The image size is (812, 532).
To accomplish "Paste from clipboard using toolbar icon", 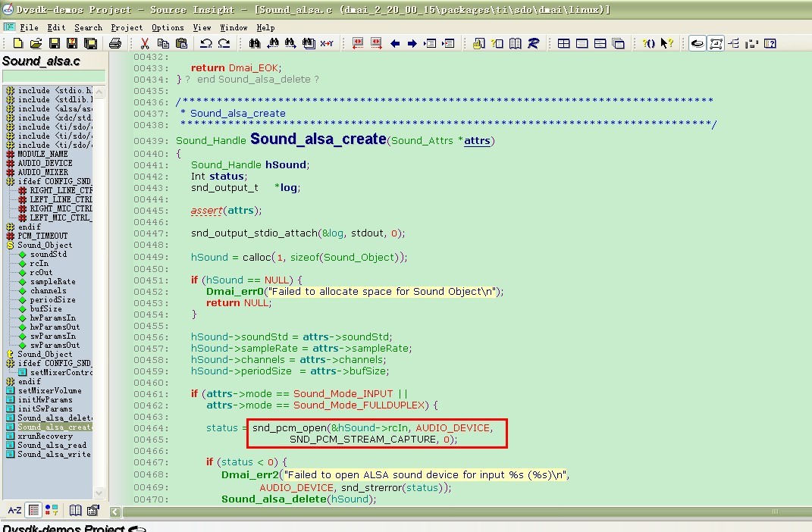I will point(181,43).
